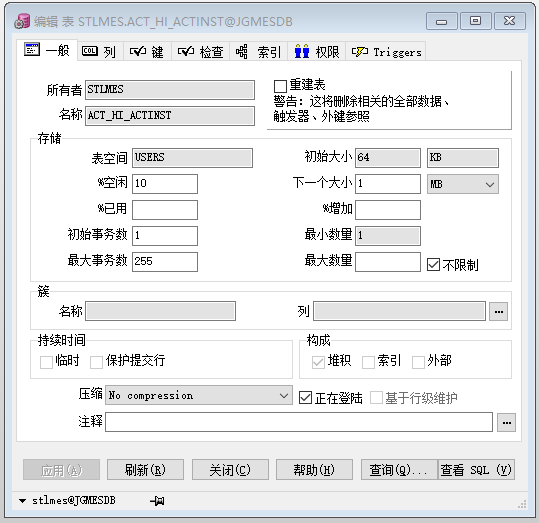This screenshot has width=539, height=523.
Task: Click the 最小数量 field
Action: click(x=388, y=236)
